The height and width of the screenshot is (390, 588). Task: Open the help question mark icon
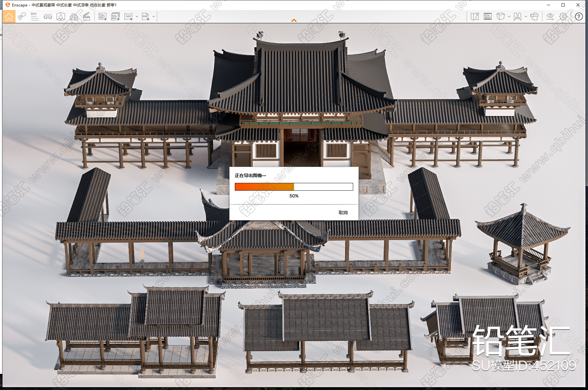pos(579,16)
